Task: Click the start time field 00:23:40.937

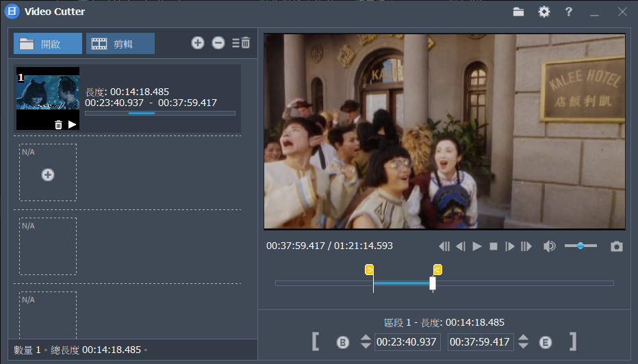Action: click(407, 342)
